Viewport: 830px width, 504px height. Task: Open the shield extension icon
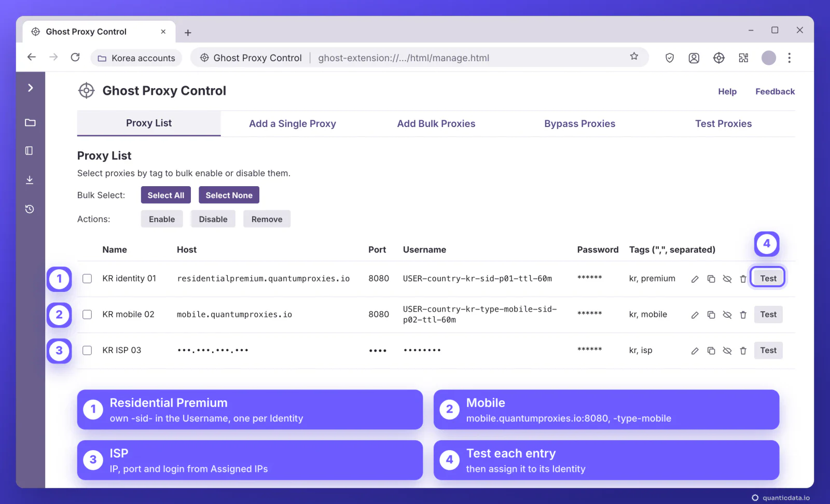(x=670, y=58)
